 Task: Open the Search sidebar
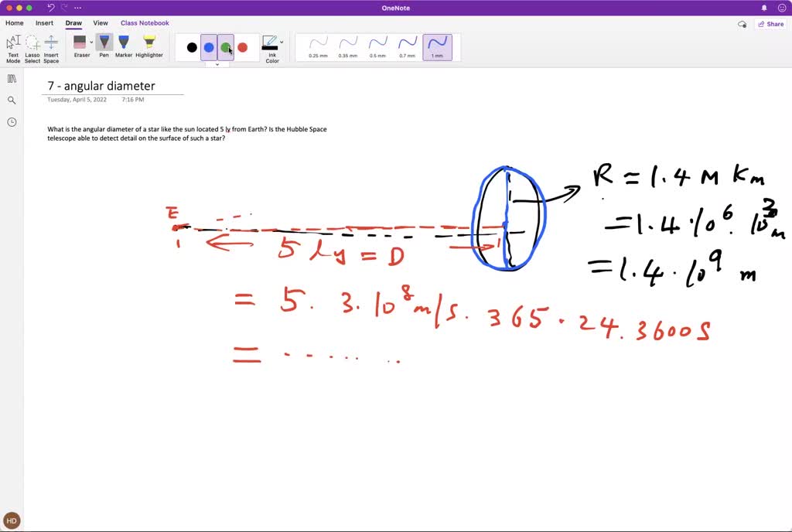12,100
